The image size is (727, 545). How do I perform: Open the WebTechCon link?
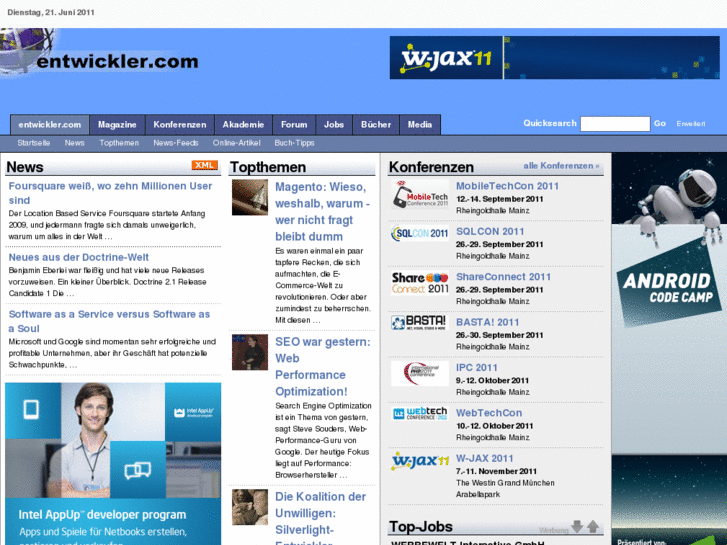[x=489, y=413]
